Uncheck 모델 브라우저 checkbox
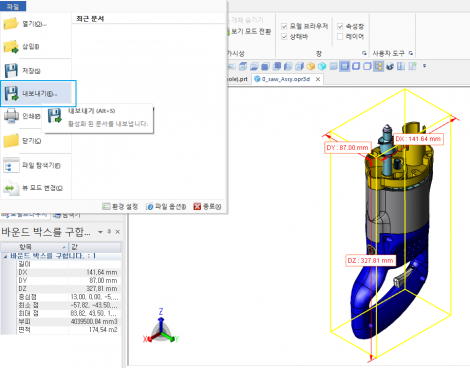This screenshot has height=368, width=470. coord(284,26)
